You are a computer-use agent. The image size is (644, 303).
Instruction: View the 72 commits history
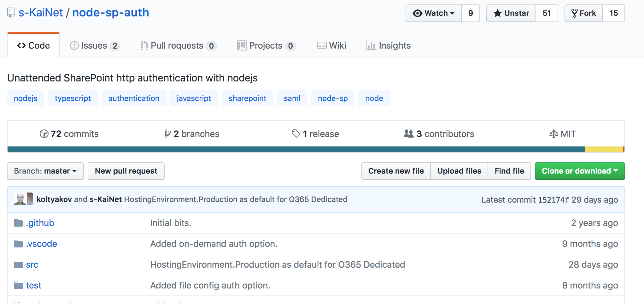point(69,134)
